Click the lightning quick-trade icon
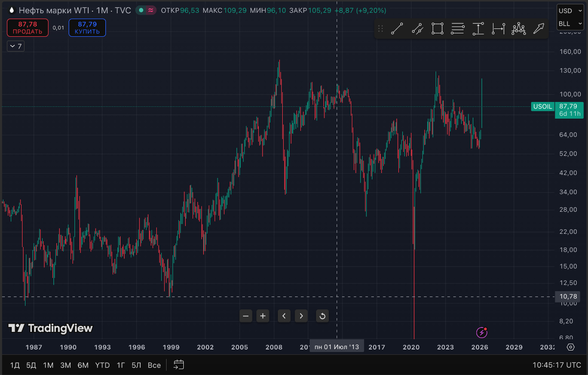The image size is (588, 375). (481, 333)
